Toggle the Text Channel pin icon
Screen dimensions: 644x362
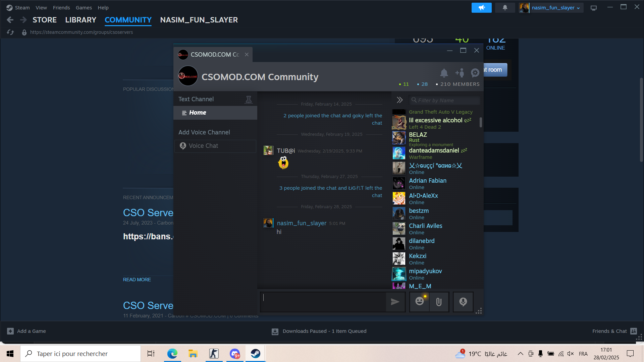coord(248,99)
